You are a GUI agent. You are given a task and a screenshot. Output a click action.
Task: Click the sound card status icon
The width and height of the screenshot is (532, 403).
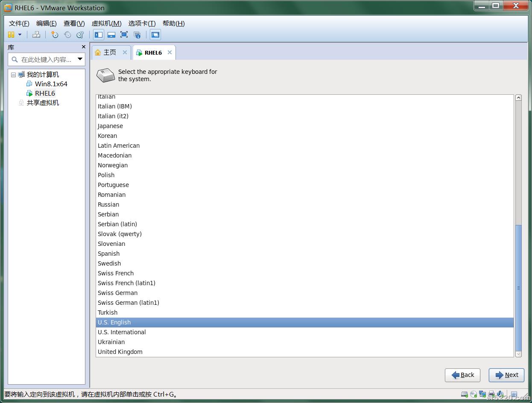tap(500, 394)
